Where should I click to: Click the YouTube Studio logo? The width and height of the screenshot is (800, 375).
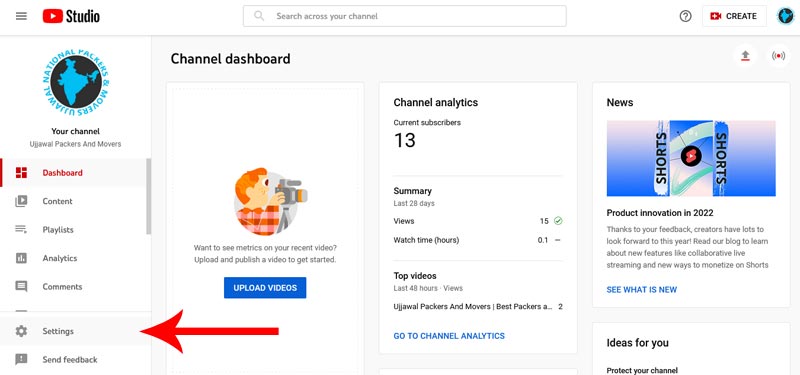coord(71,16)
